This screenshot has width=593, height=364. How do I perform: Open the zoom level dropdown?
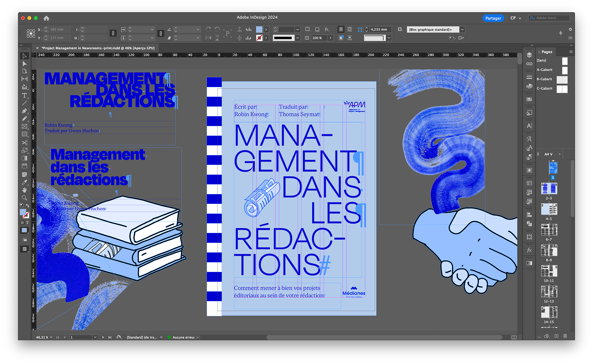tap(51, 337)
